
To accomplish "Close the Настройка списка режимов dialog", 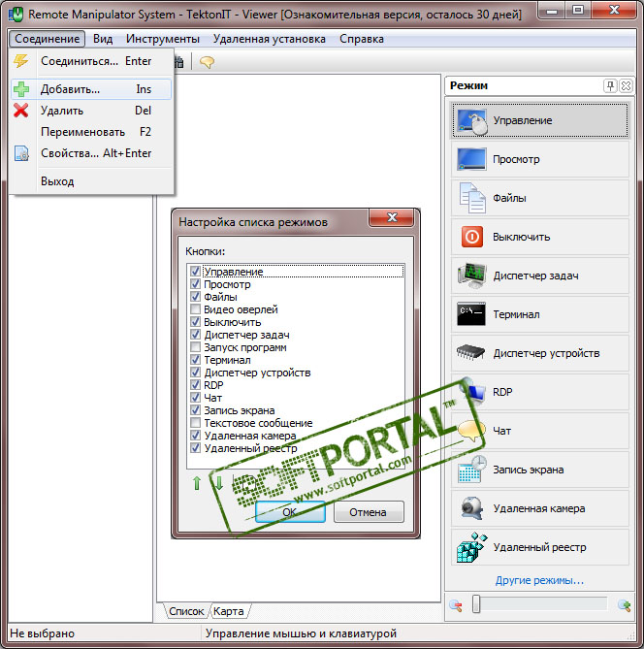I will [x=392, y=217].
